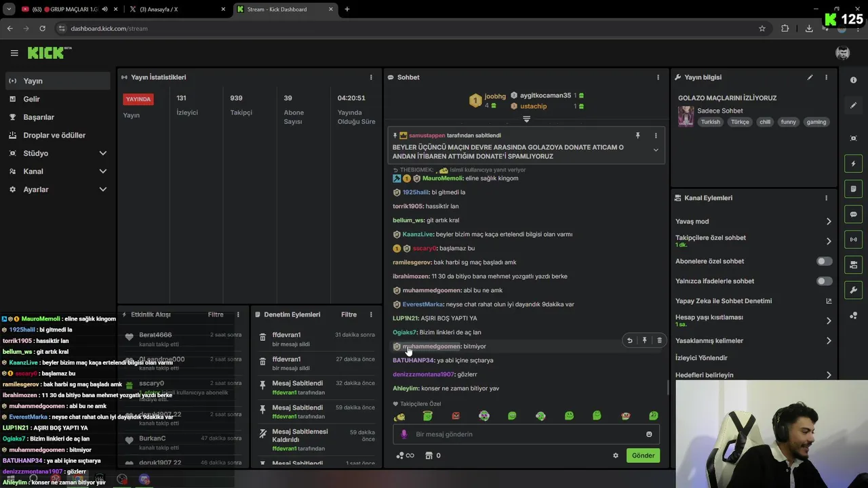Click the wrench icon in right sidebar
Image resolution: width=868 pixels, height=488 pixels.
854,290
